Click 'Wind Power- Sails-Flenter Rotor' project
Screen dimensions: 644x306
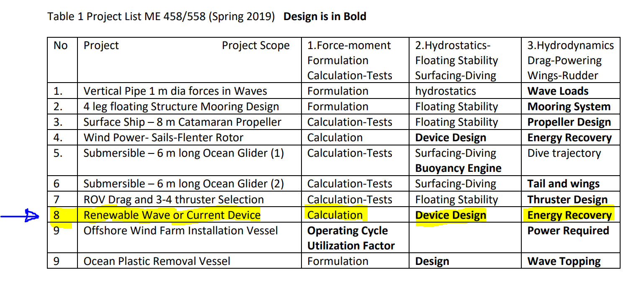coord(163,137)
